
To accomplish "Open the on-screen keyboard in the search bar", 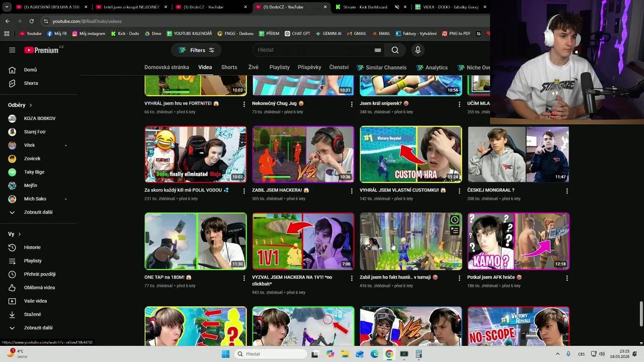I will coord(378,50).
